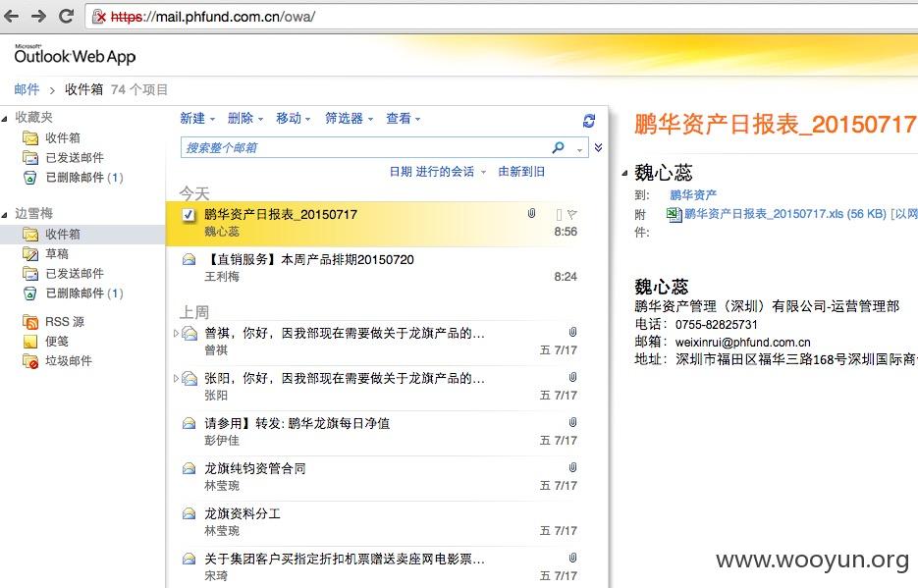Expand the search options double chevron
This screenshot has height=588, width=918.
(598, 147)
